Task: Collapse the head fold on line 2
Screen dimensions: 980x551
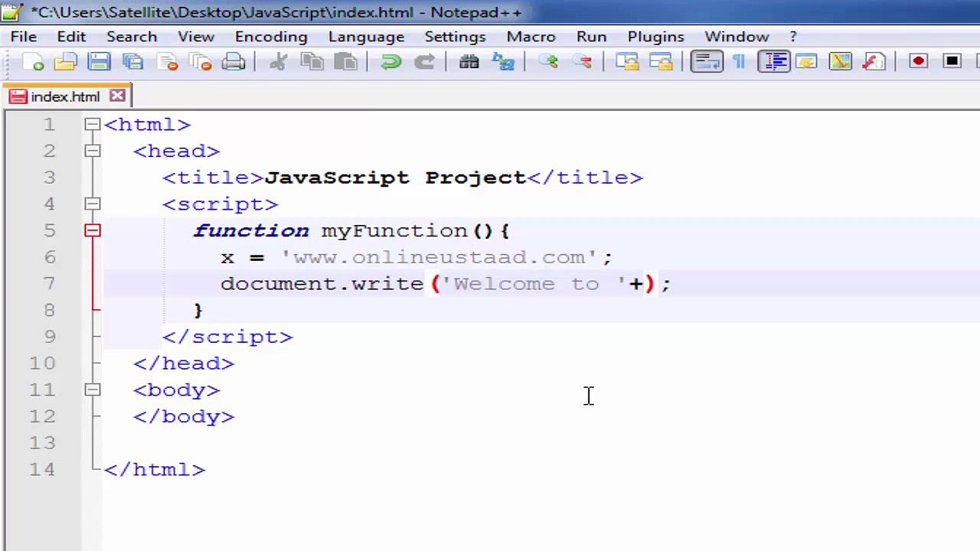Action: (93, 151)
